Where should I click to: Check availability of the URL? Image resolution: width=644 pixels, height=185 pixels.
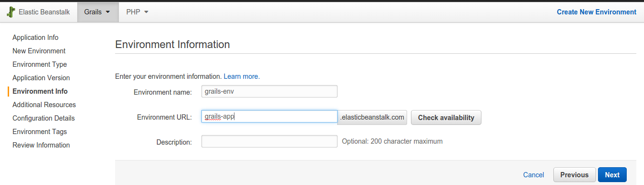[446, 118]
